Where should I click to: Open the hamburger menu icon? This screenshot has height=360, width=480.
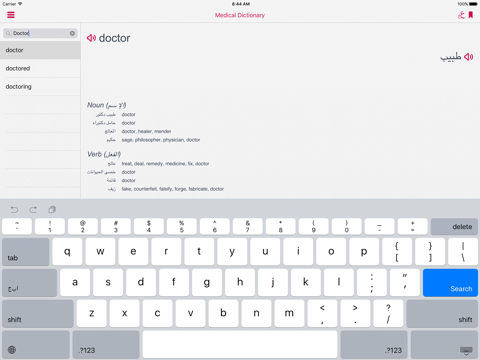(x=11, y=15)
